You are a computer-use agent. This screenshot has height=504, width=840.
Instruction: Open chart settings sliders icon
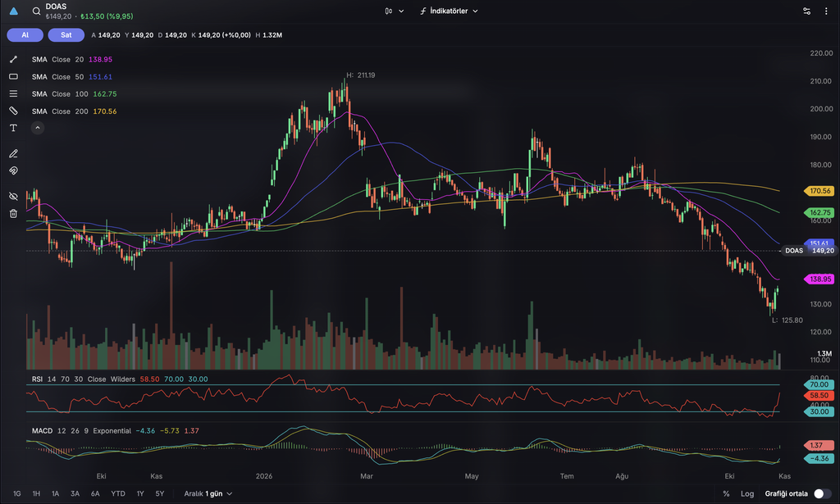click(807, 11)
